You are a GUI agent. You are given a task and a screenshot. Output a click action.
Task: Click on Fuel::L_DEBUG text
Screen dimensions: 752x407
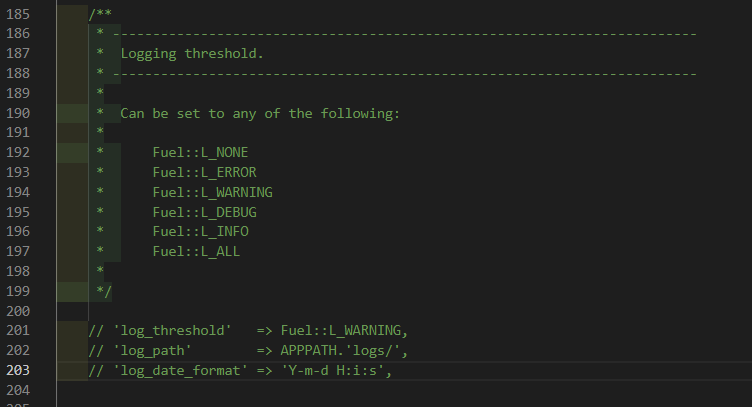[204, 212]
